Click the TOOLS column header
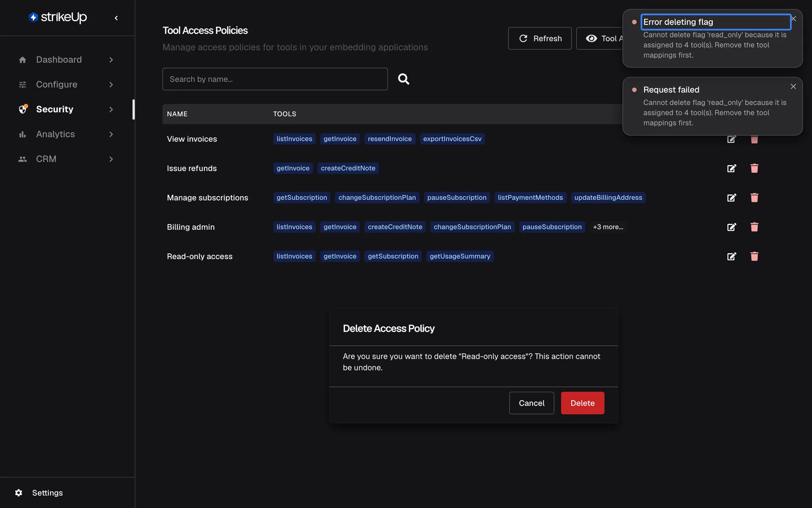 285,114
